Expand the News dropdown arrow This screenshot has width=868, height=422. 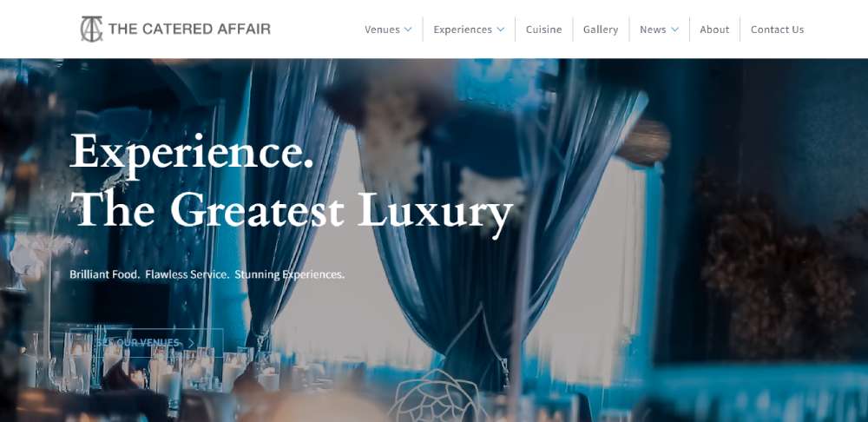[x=674, y=30]
